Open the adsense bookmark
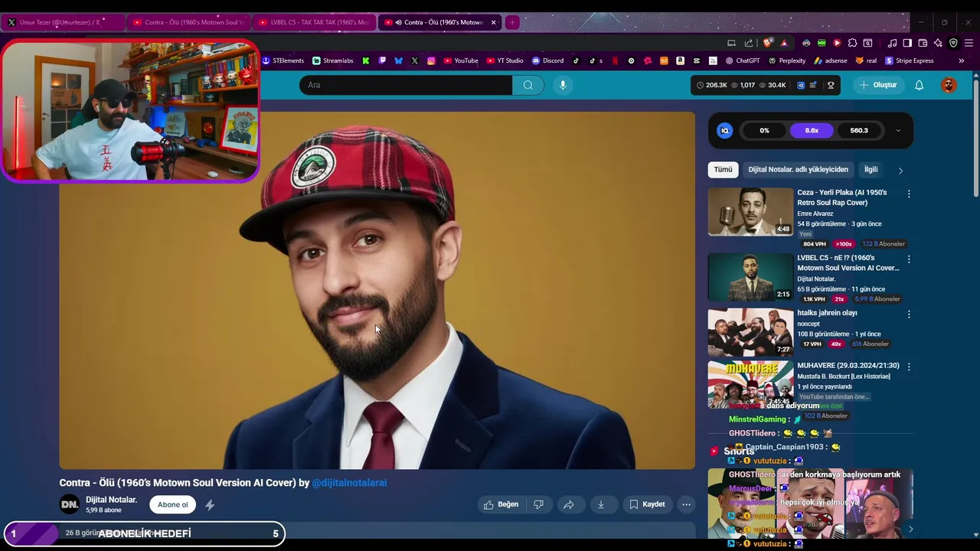The image size is (980, 551). (x=831, y=60)
